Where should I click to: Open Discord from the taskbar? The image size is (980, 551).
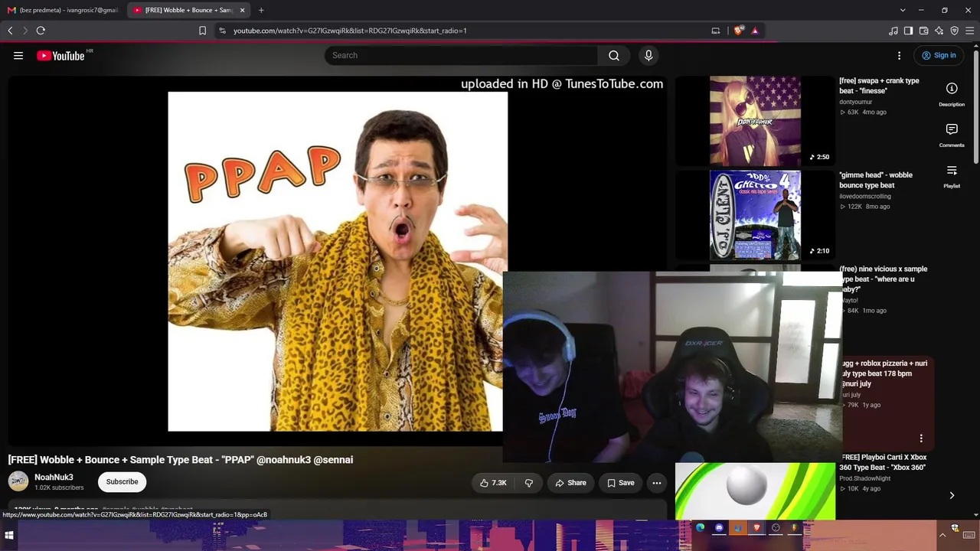pos(719,527)
